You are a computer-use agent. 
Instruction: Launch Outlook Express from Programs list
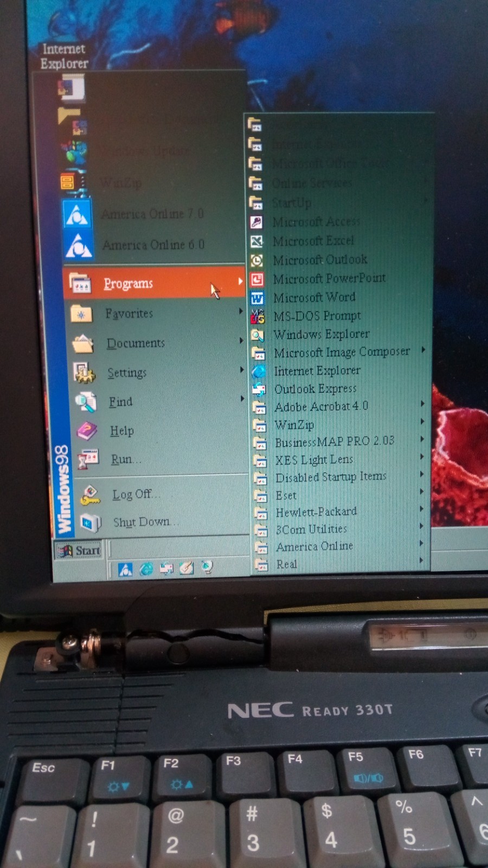[340, 388]
